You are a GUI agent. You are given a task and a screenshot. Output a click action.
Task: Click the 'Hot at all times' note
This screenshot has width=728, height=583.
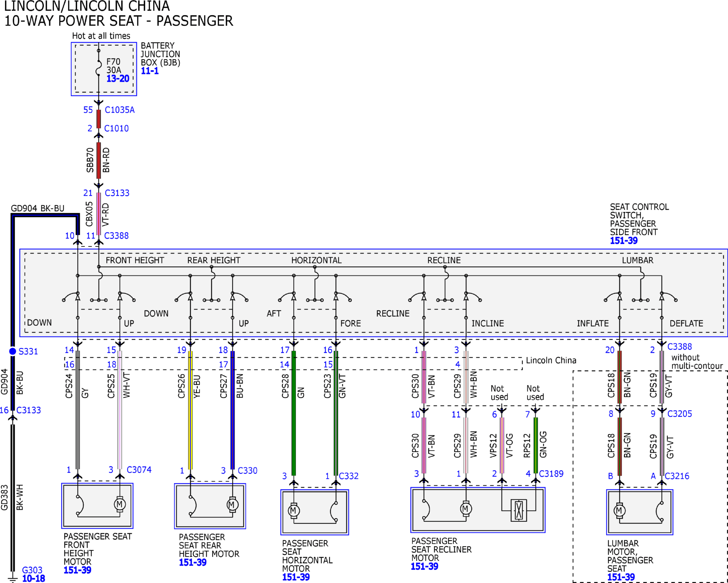pos(101,36)
